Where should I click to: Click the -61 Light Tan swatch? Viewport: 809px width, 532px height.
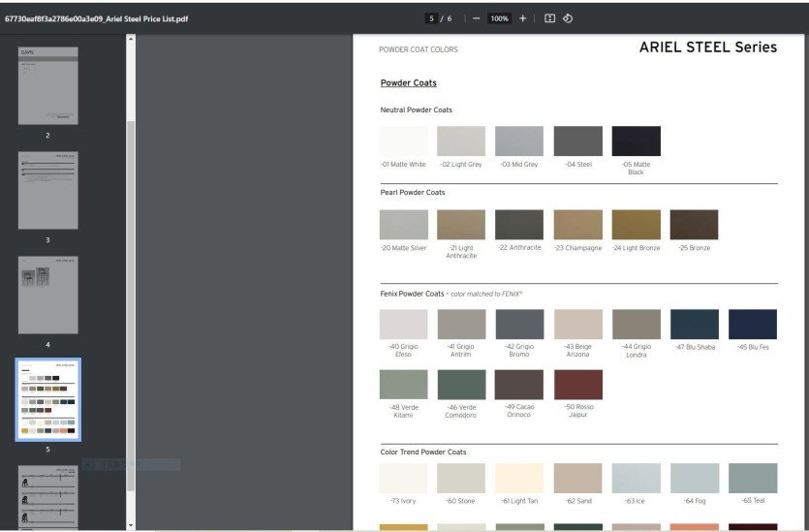click(x=519, y=478)
